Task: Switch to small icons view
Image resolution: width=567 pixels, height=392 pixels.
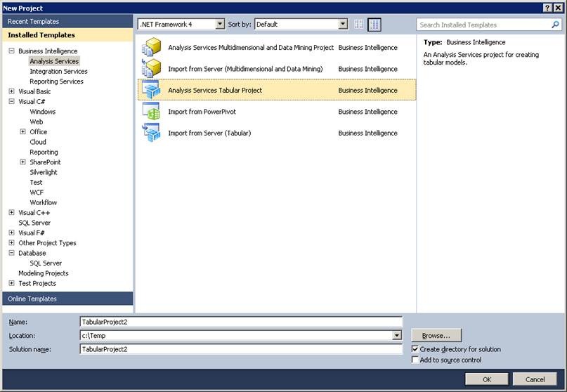Action: point(359,24)
